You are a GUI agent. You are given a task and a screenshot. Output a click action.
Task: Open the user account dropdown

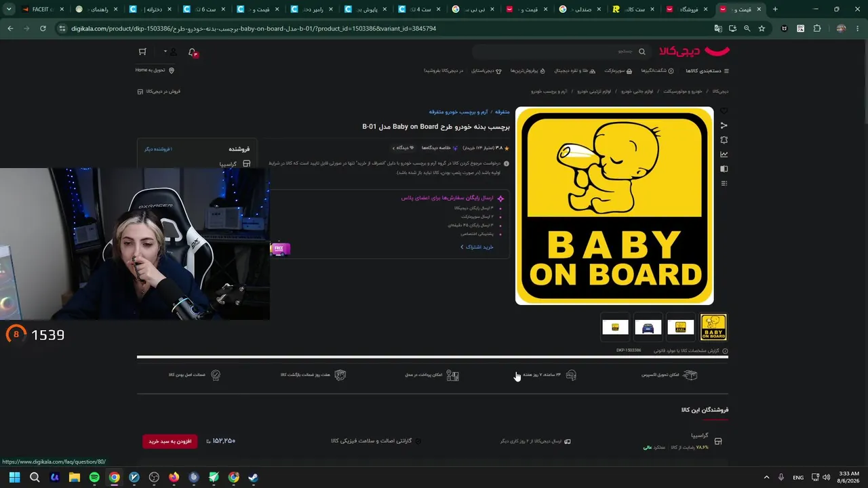click(x=170, y=52)
